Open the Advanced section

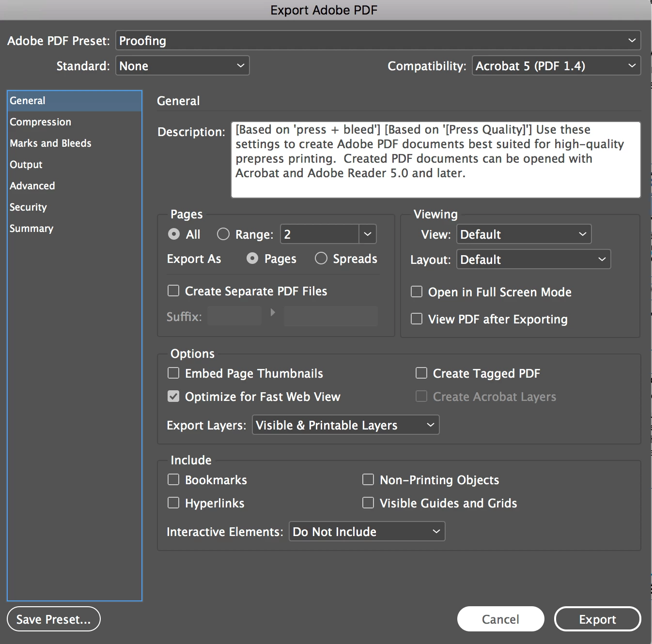[x=75, y=186]
